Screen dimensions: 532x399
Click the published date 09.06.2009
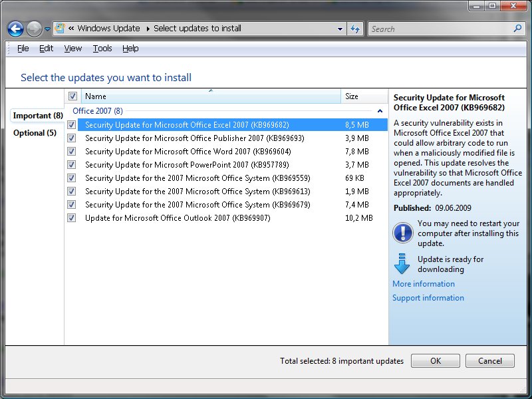pyautogui.click(x=453, y=207)
